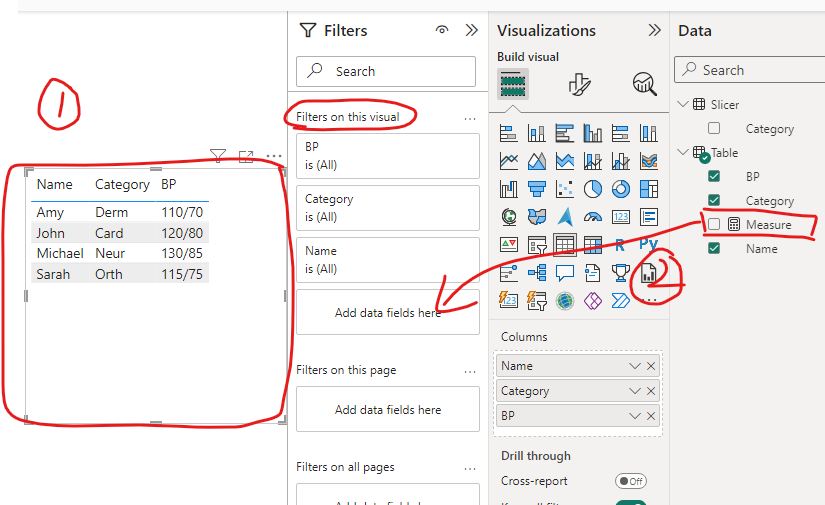Open more options for Filters on this page
825x505 pixels.
pyautogui.click(x=470, y=372)
